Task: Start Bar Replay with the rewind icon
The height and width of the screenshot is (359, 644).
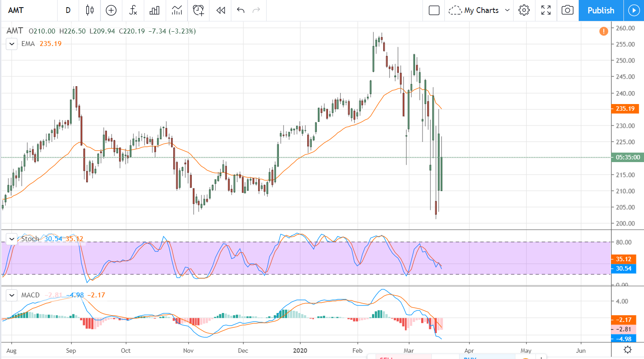Action: (220, 10)
